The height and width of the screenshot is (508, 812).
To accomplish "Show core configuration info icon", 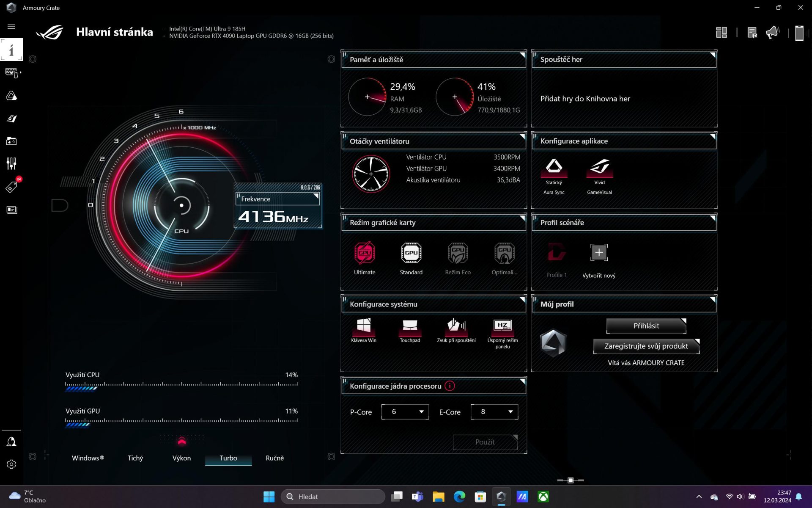I will coord(450,386).
